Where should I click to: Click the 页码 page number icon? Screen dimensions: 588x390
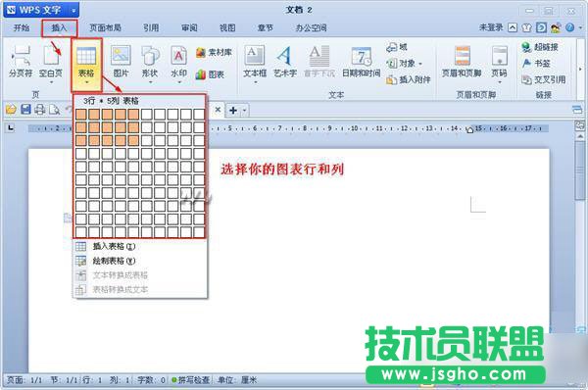(500, 56)
